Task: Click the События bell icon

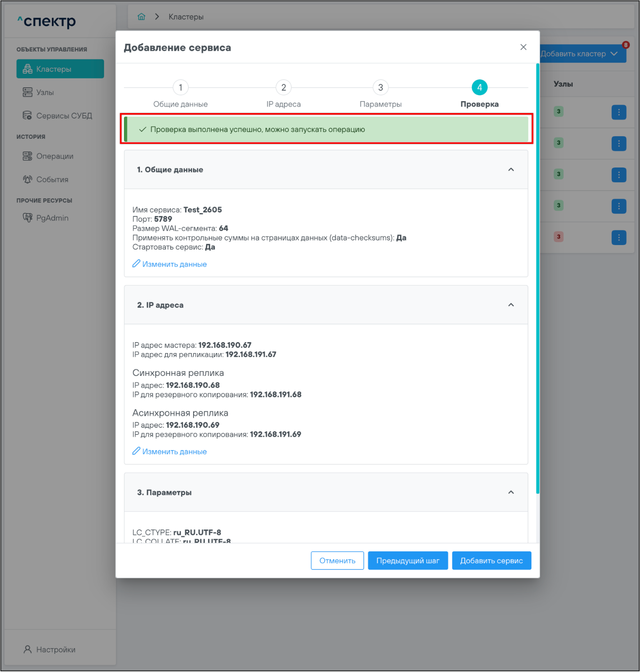Action: (x=27, y=180)
